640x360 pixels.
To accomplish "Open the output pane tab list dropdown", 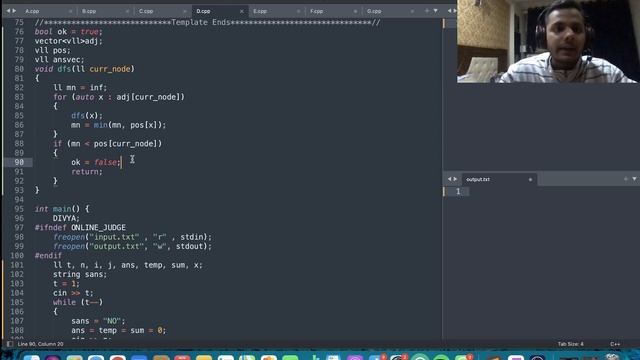I will pyautogui.click(x=634, y=179).
